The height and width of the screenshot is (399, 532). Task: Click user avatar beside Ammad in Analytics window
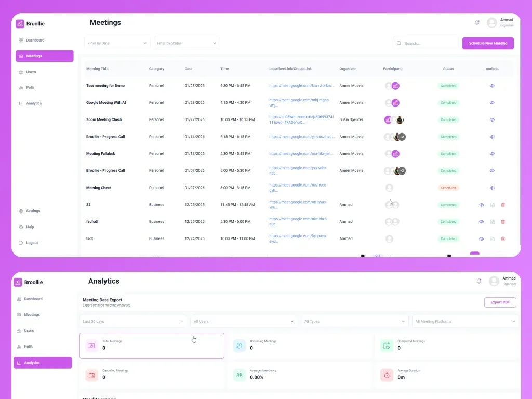tap(494, 281)
